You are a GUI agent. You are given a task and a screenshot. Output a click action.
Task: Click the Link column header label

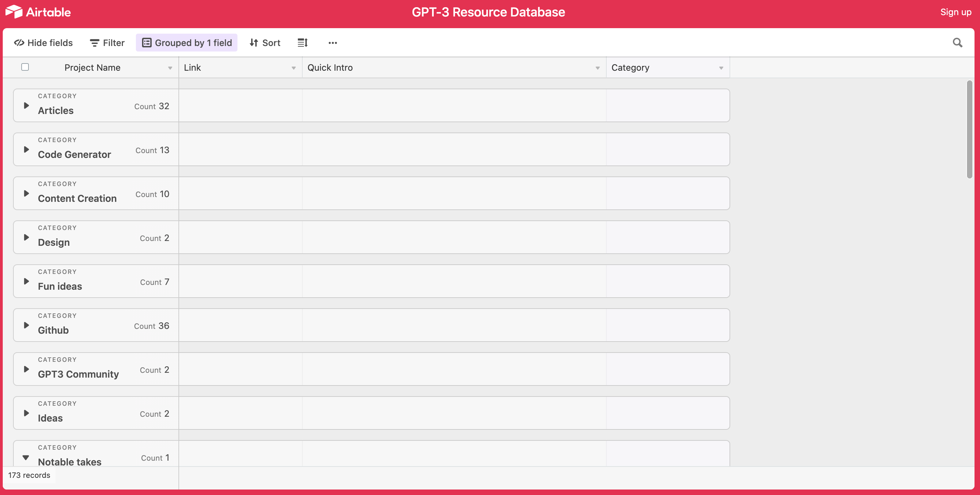click(192, 68)
